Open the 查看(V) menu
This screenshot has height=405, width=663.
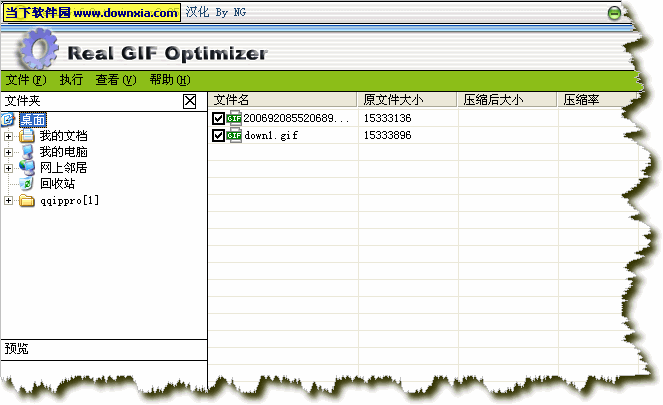pyautogui.click(x=116, y=80)
